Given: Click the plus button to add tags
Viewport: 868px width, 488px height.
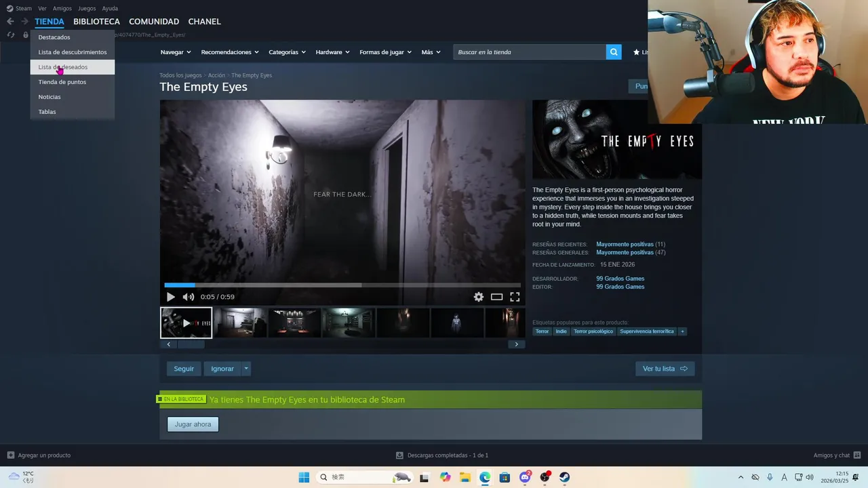Looking at the screenshot, I should (x=682, y=331).
